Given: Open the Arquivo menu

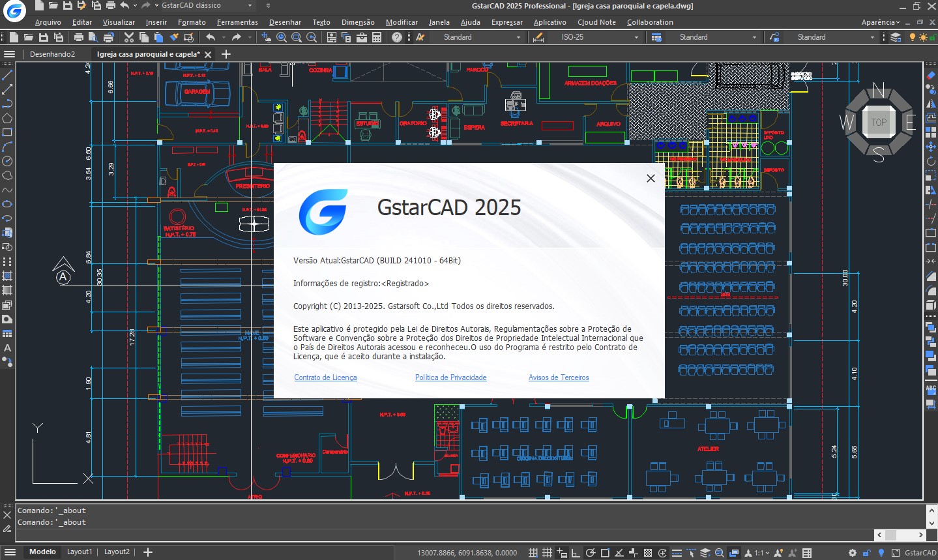Looking at the screenshot, I should pyautogui.click(x=48, y=22).
